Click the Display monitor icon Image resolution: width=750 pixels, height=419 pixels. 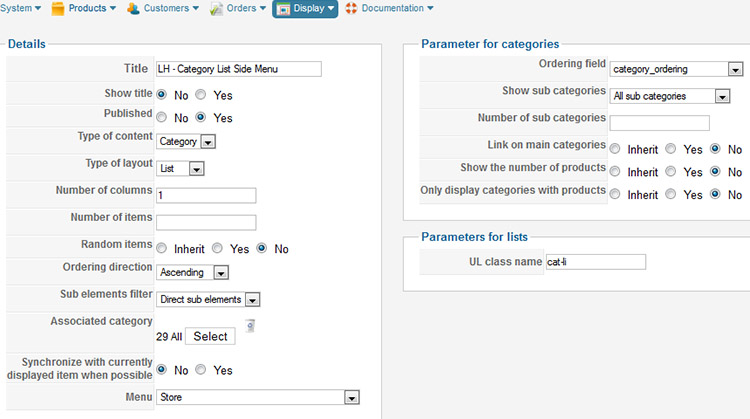pos(283,9)
